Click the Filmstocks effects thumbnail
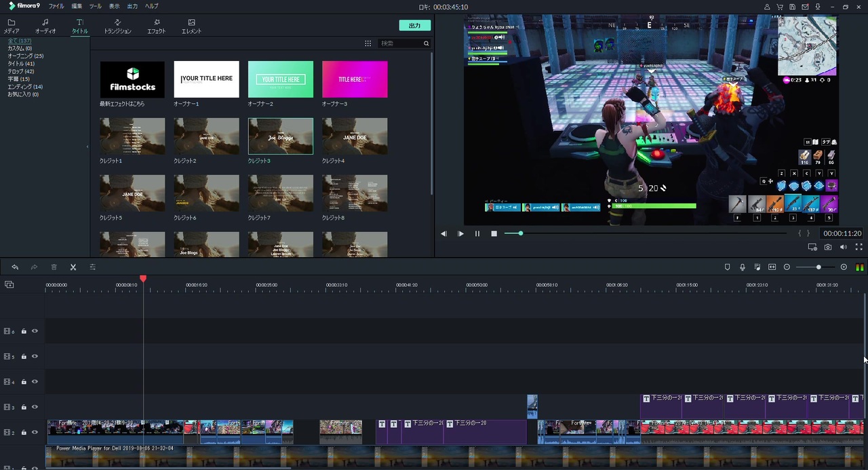Viewport: 868px width, 470px height. tap(132, 79)
